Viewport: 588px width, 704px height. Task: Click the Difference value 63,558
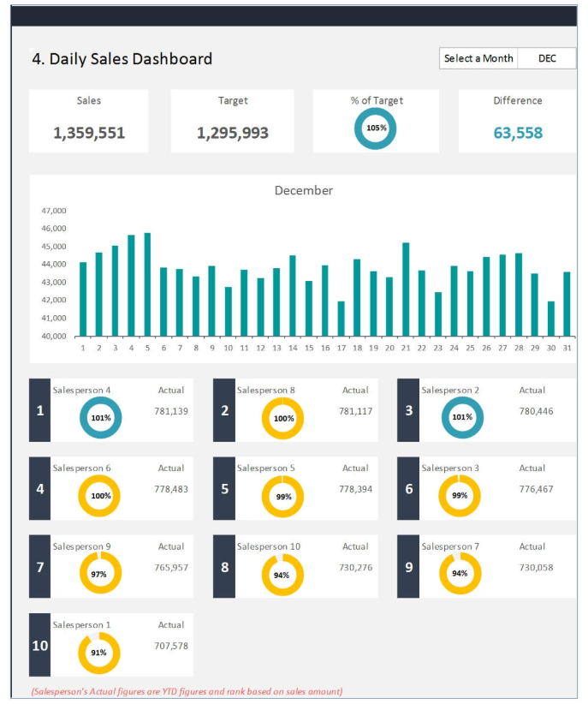coord(518,133)
